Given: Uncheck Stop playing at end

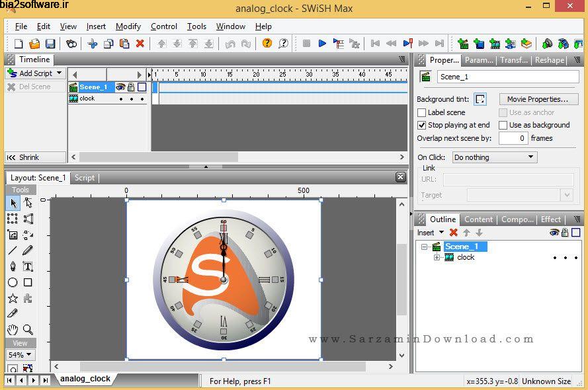Looking at the screenshot, I should pyautogui.click(x=421, y=125).
